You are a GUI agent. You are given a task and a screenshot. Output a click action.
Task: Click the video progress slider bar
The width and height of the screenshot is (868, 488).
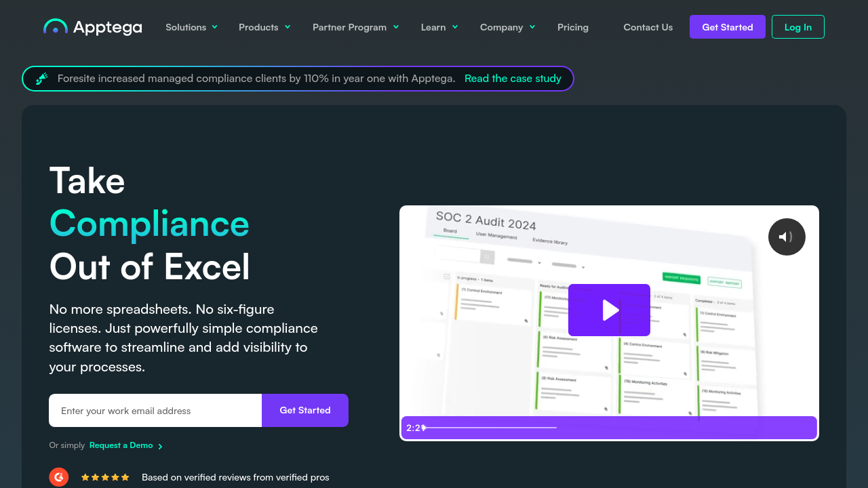click(x=490, y=428)
